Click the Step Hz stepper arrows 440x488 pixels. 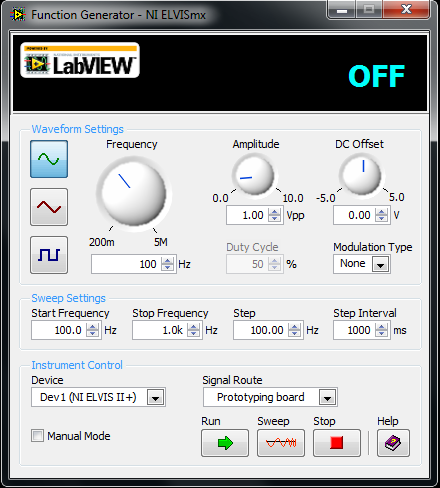coord(295,330)
